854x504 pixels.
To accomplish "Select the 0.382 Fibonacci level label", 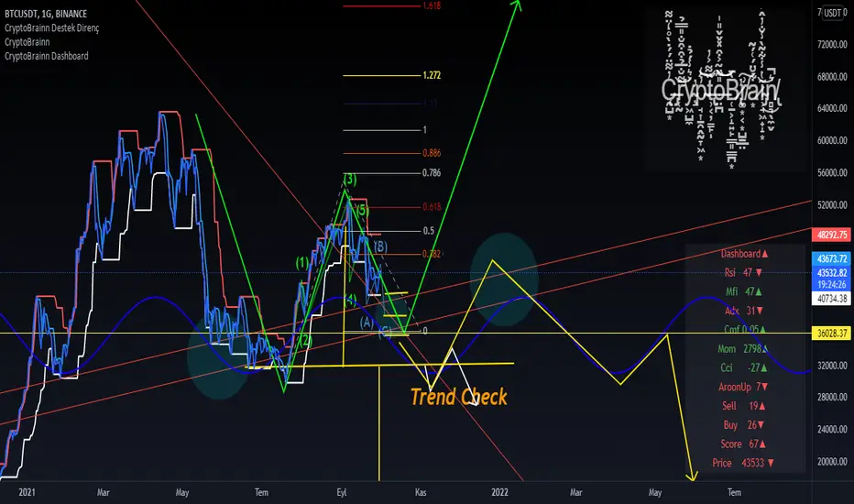I will [x=432, y=254].
